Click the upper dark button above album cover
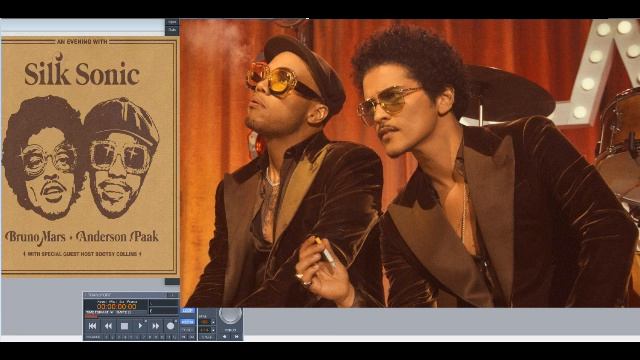Image resolution: width=640 pixels, height=360 pixels. [x=172, y=22]
